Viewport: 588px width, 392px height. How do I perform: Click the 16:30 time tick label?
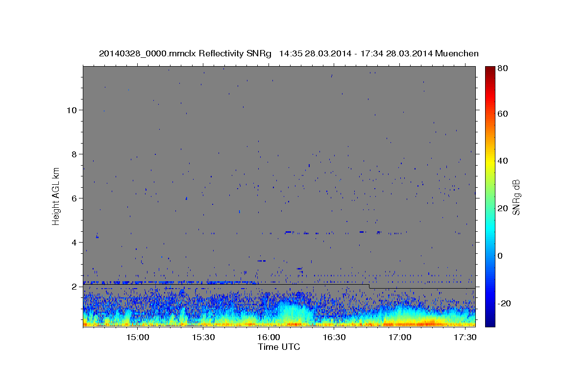tap(334, 338)
